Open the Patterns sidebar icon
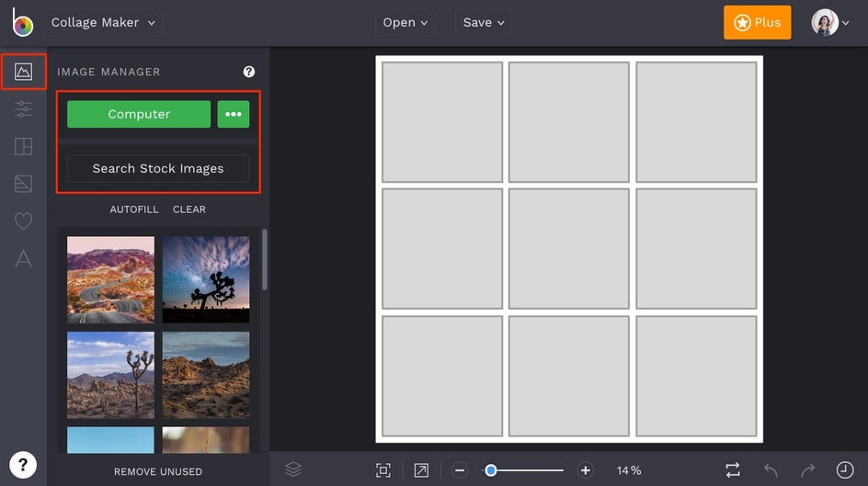This screenshot has width=868, height=486. 23,184
